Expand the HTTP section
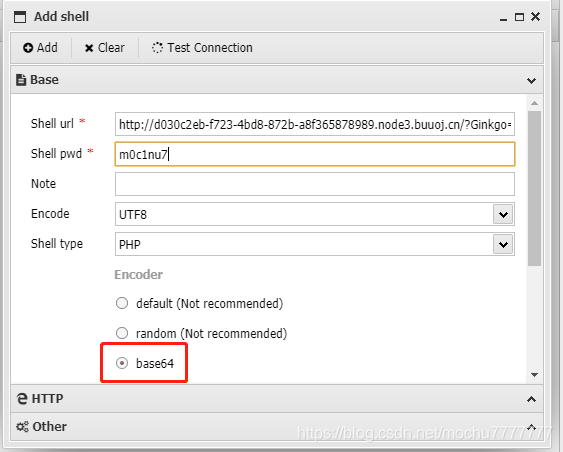 531,399
